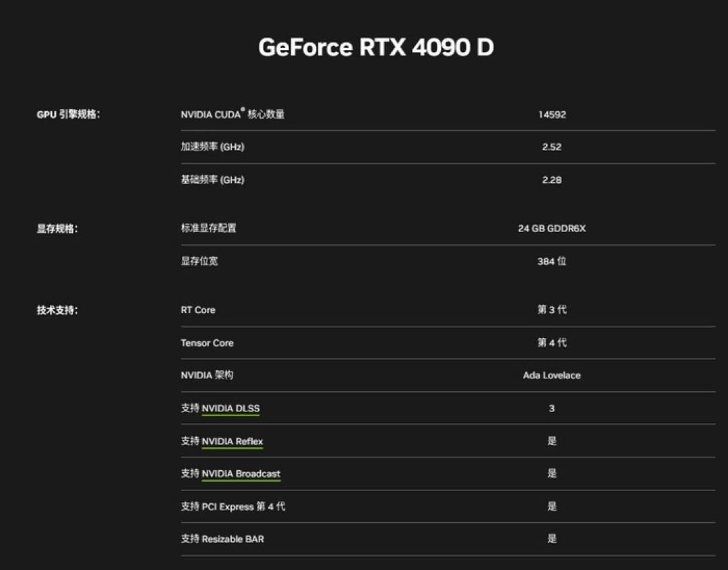Click the 支持 Resizable BAR row
The height and width of the screenshot is (570, 728).
[222, 539]
